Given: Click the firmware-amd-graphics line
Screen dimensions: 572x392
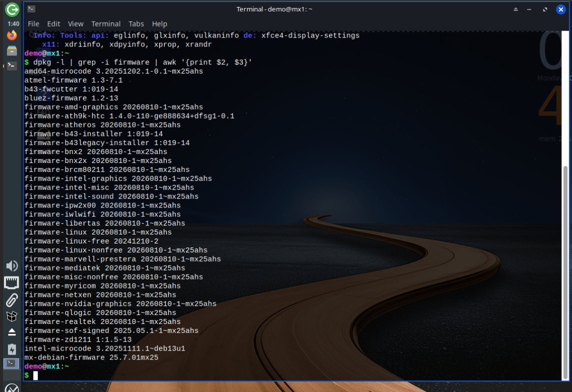Looking at the screenshot, I should [x=114, y=107].
